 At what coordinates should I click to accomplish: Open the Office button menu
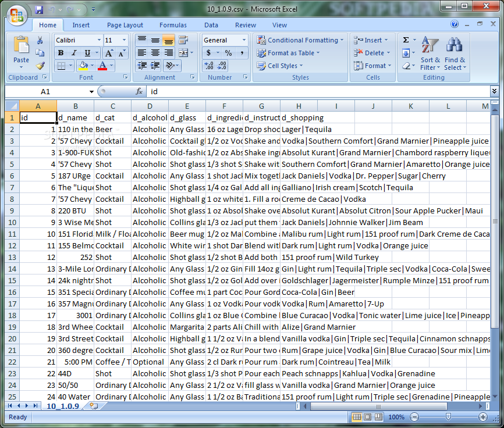pyautogui.click(x=17, y=15)
